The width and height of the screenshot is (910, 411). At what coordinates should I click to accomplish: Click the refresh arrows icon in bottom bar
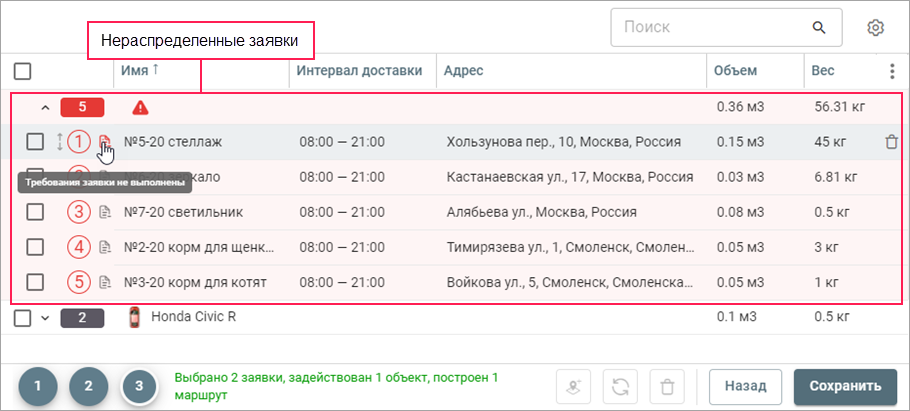621,386
